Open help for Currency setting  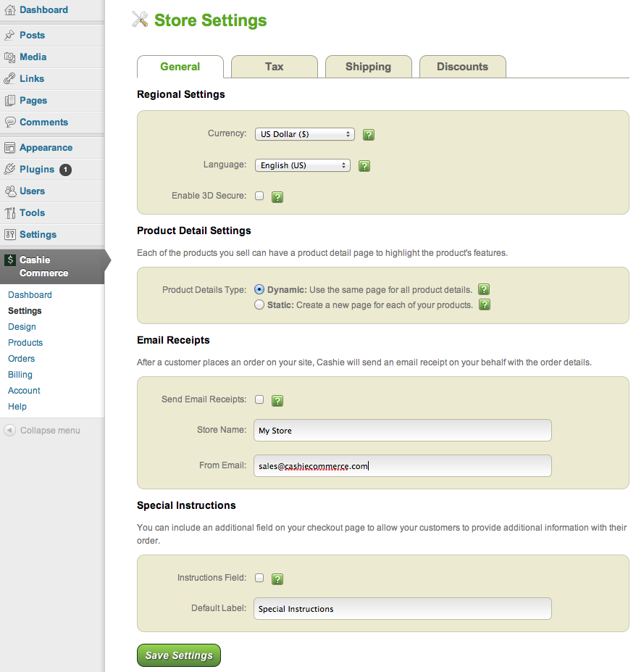tap(368, 135)
